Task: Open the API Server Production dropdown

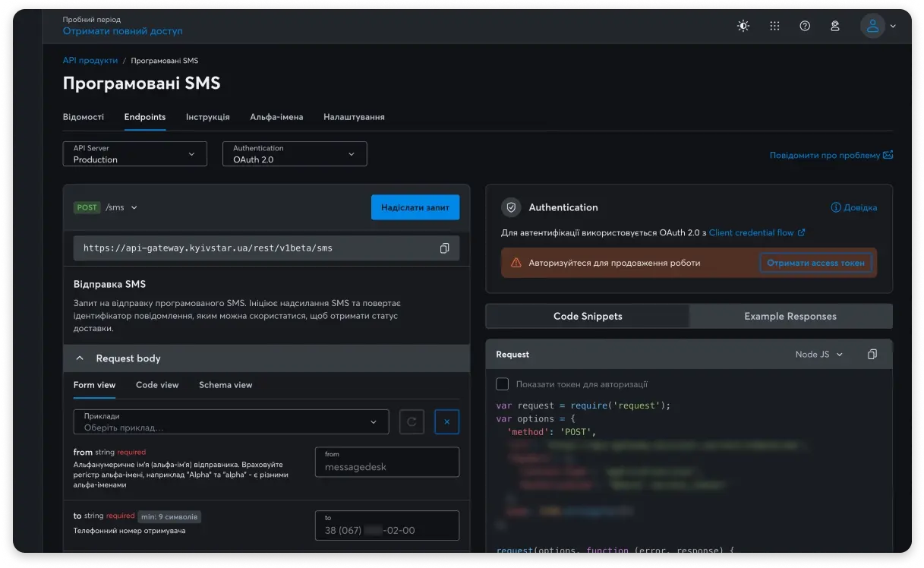Action: (x=135, y=154)
